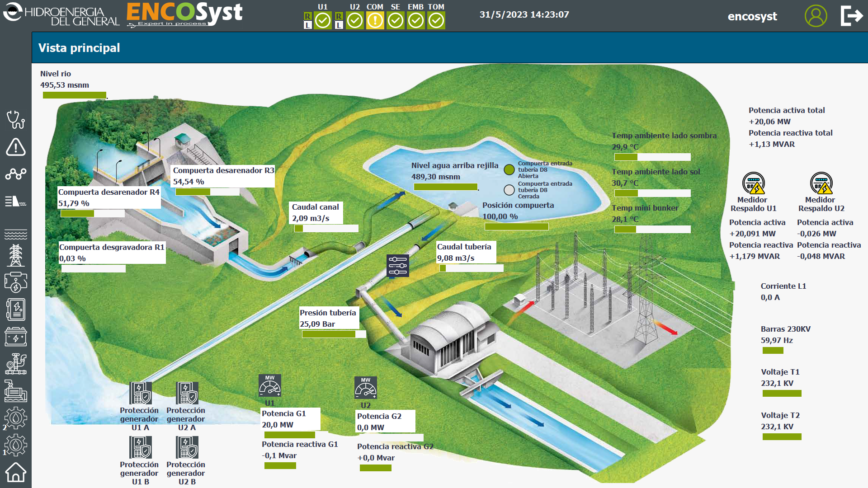
Task: Click Corriente L1 0,0 A value
Action: tap(770, 297)
